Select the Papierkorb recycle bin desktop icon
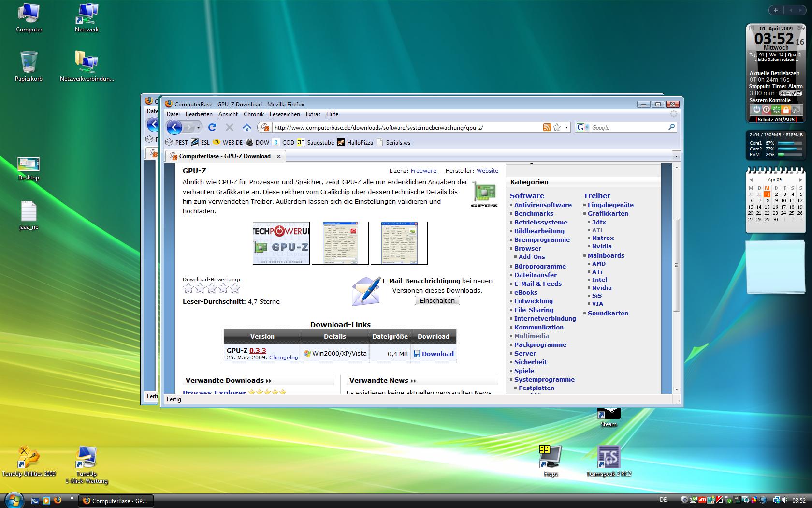Screen dimensions: 812x508 29,66
